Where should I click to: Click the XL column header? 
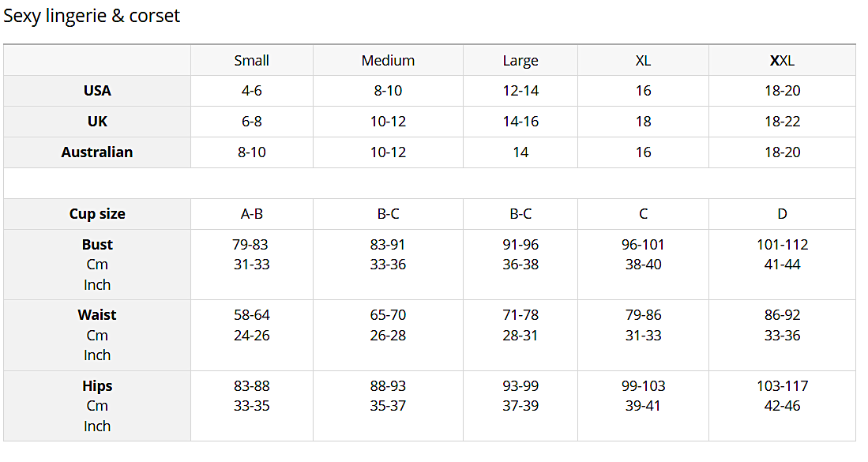(x=643, y=61)
